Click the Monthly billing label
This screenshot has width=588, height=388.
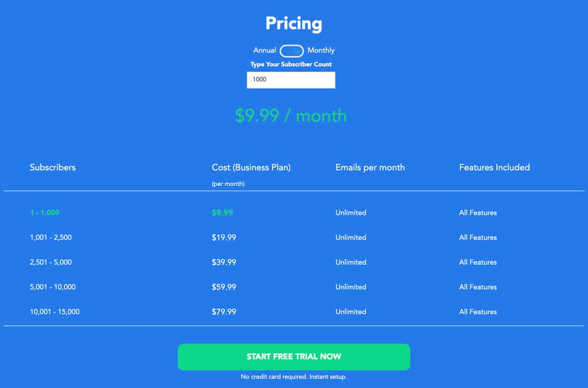(x=321, y=50)
